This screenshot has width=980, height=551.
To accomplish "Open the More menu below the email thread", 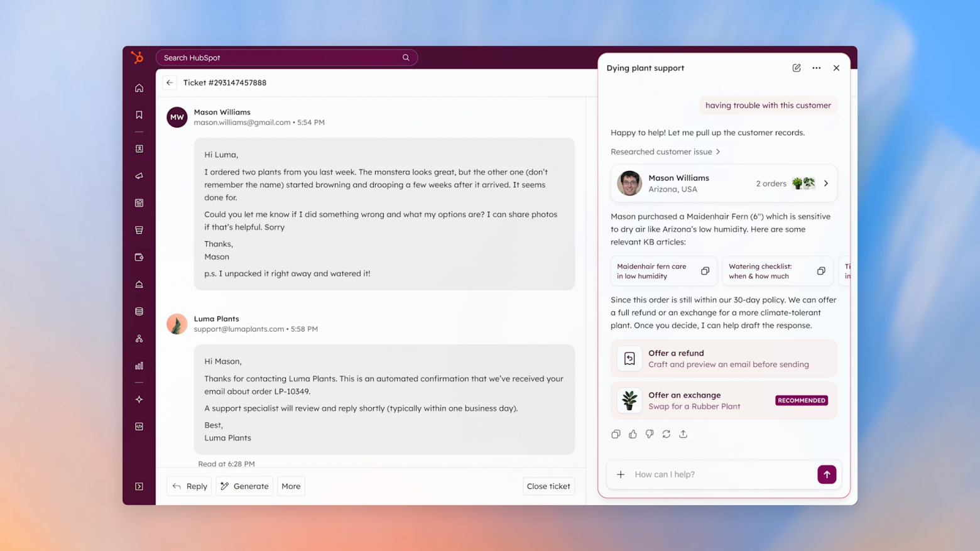I will coord(291,486).
